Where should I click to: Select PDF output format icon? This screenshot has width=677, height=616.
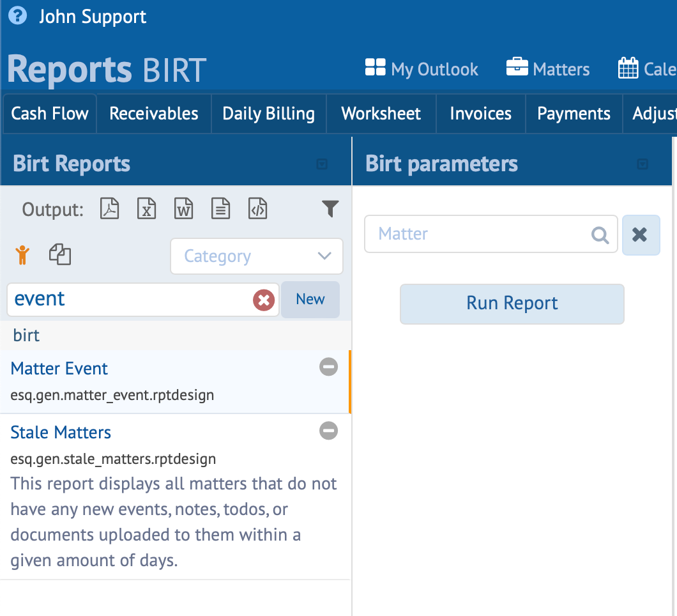coord(110,209)
